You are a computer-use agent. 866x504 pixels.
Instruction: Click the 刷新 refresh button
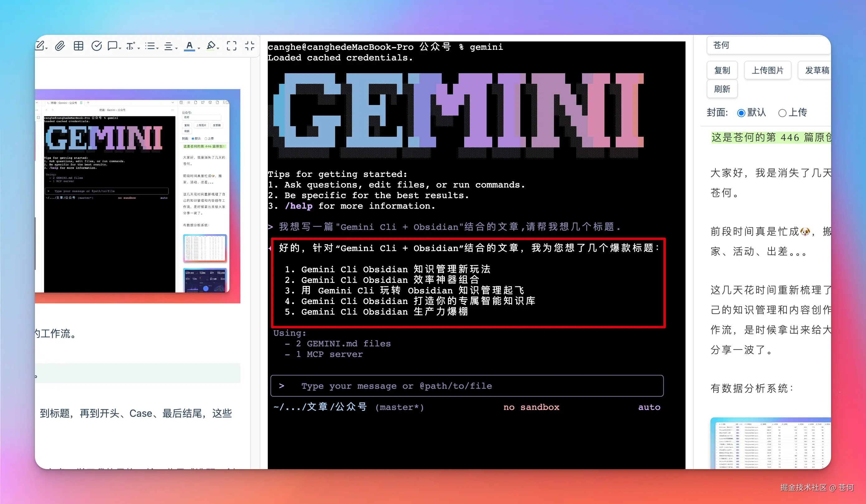pyautogui.click(x=722, y=89)
